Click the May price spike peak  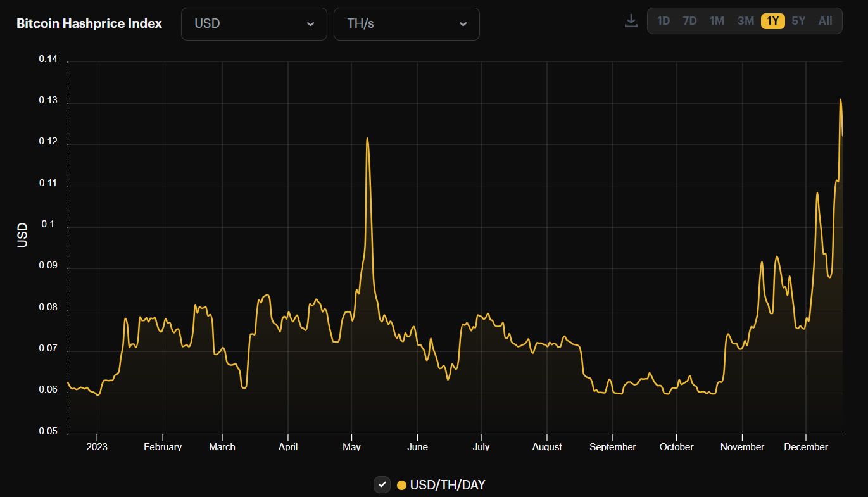367,139
